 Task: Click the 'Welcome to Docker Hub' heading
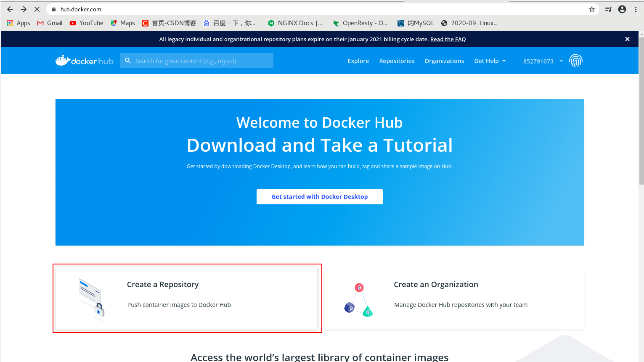320,123
